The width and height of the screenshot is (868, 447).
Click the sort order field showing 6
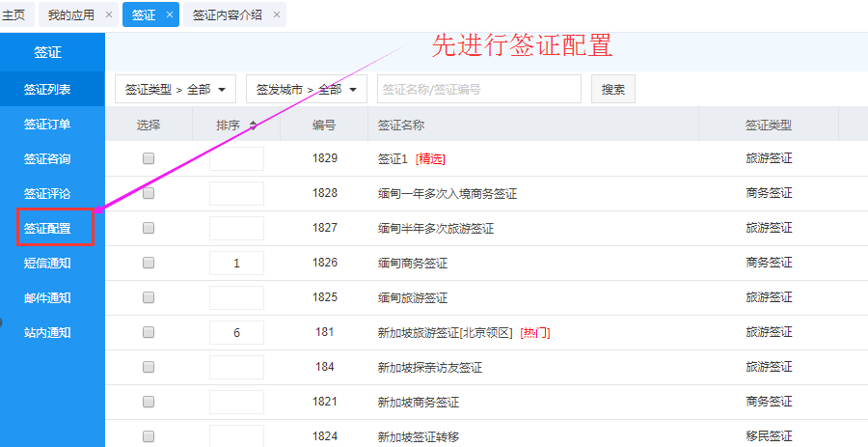(x=236, y=332)
